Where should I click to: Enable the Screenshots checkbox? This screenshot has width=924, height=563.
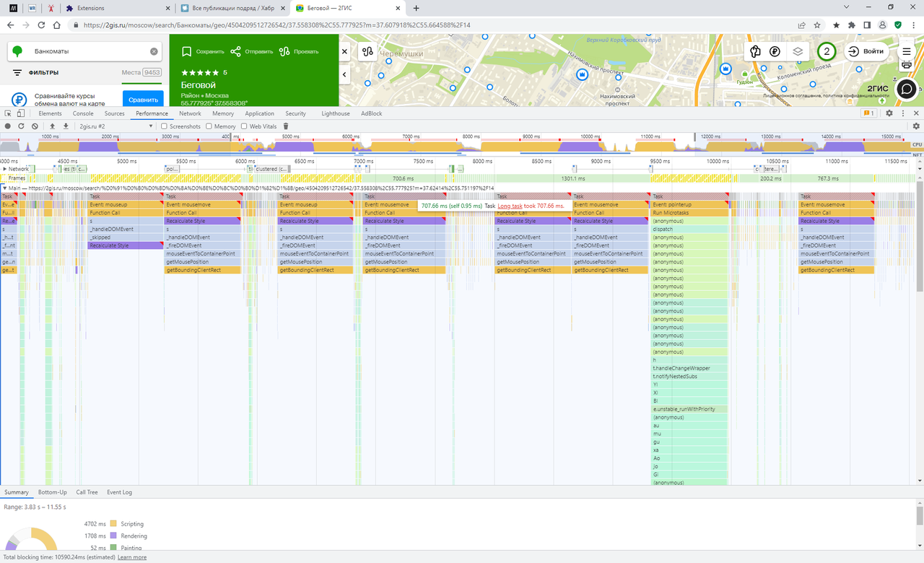click(x=164, y=126)
